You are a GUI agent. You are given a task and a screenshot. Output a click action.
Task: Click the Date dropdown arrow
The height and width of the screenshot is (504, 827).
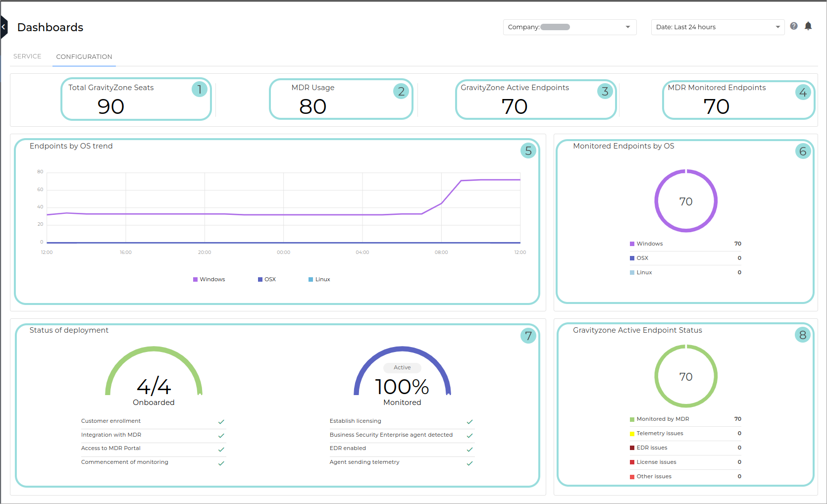[x=777, y=27]
